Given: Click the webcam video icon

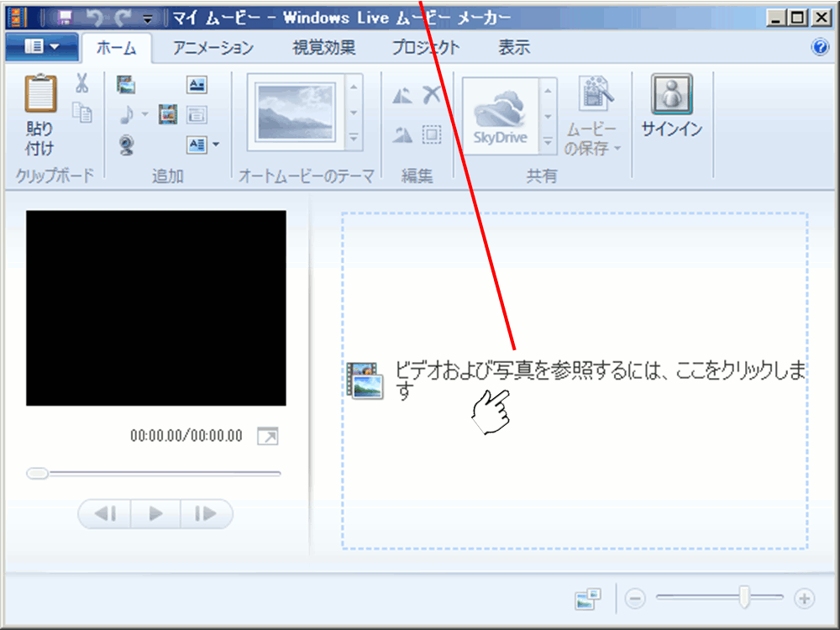Looking at the screenshot, I should (x=126, y=145).
